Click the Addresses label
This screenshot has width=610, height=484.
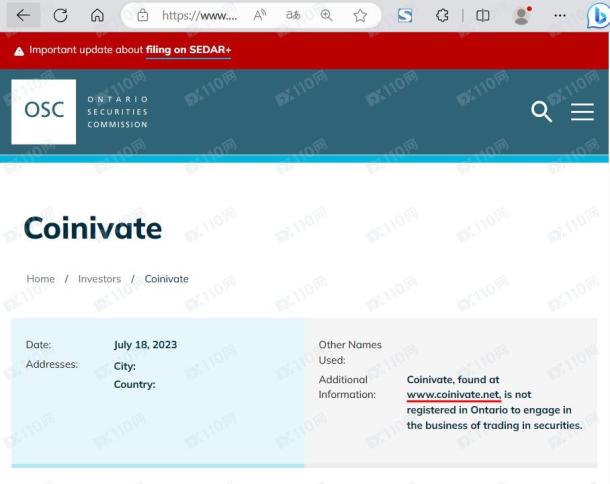[52, 364]
